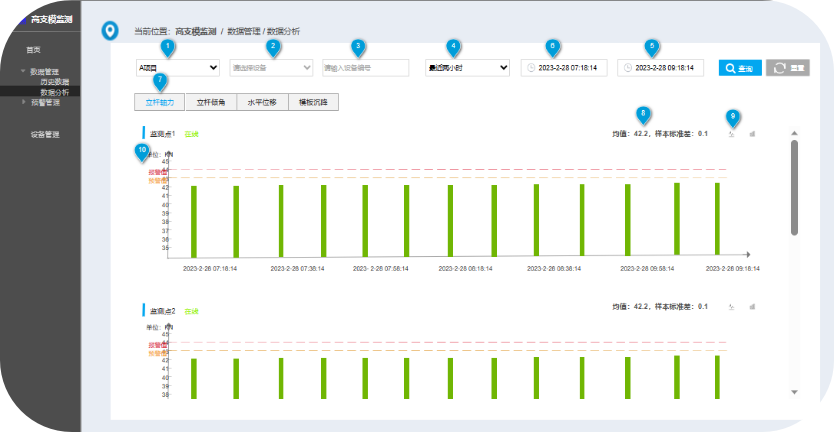834x432 pixels.
Task: Switch to the 水平位移 tab
Action: (262, 102)
